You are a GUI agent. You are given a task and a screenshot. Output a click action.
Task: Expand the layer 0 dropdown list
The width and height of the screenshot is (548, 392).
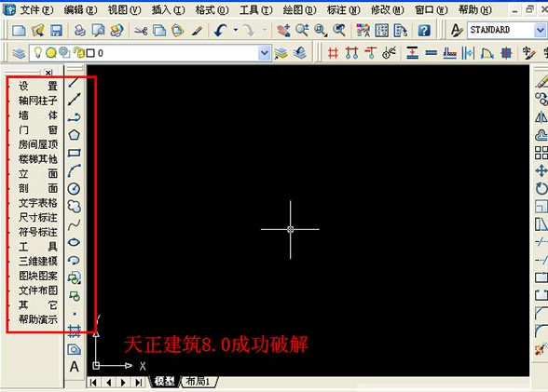265,53
